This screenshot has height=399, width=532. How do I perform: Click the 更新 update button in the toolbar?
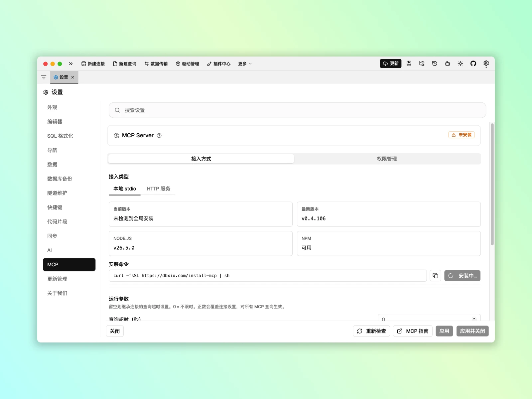coord(391,64)
